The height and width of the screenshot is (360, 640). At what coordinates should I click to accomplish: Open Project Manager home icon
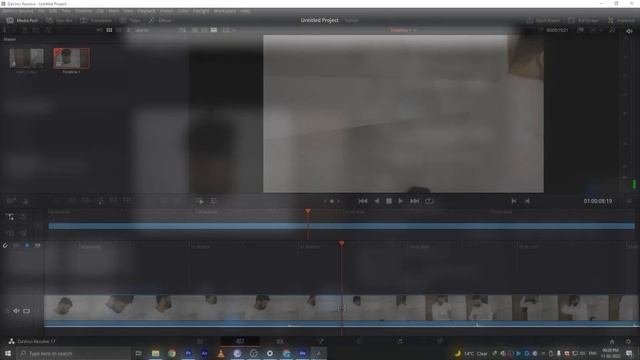(x=611, y=341)
